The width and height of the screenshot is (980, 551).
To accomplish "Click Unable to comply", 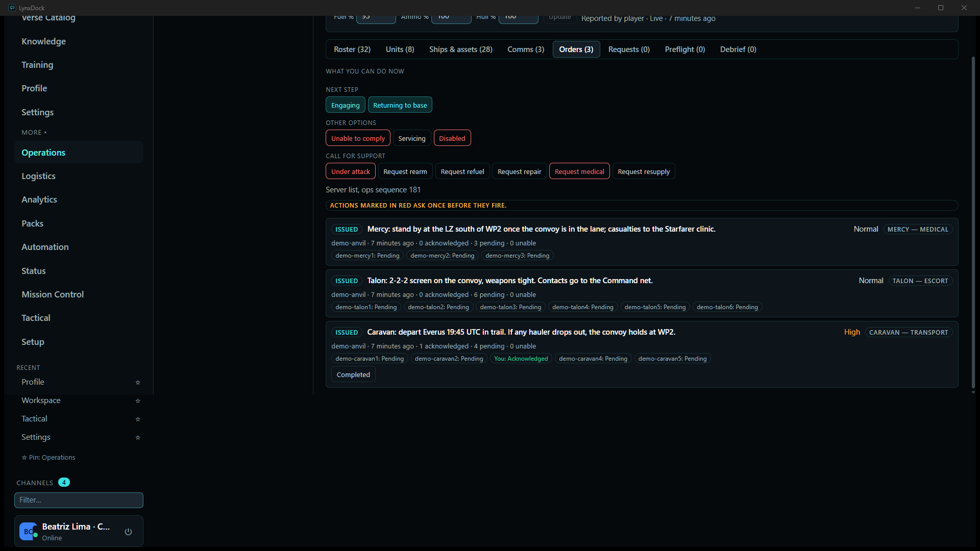I will (358, 138).
